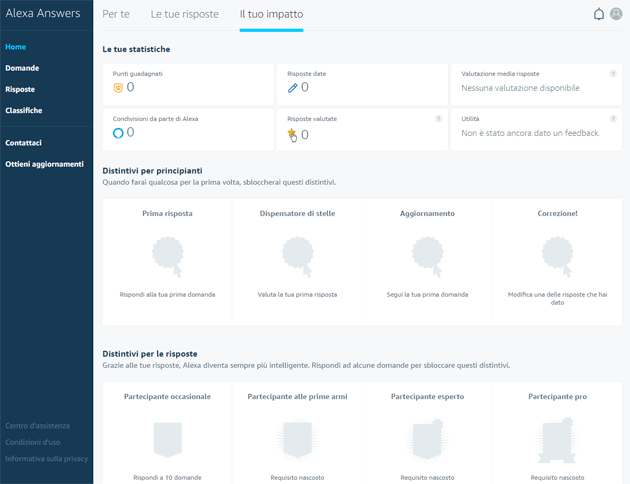This screenshot has height=484, width=630.
Task: Open the Le tue risposte tab
Action: click(184, 15)
